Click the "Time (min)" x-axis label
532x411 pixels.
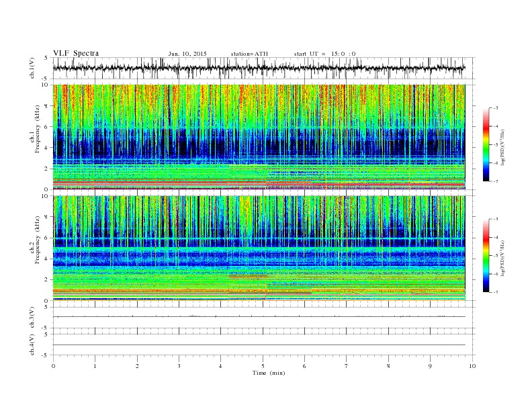coord(269,373)
